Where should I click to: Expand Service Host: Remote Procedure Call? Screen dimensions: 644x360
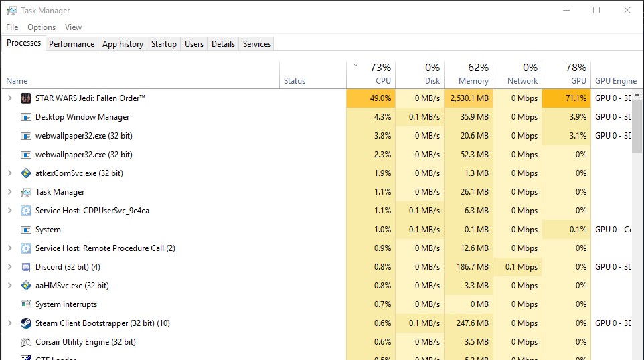click(9, 248)
